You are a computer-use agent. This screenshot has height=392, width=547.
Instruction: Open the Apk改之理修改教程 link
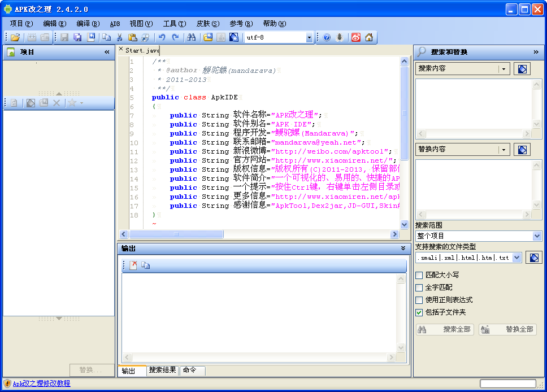pos(41,384)
